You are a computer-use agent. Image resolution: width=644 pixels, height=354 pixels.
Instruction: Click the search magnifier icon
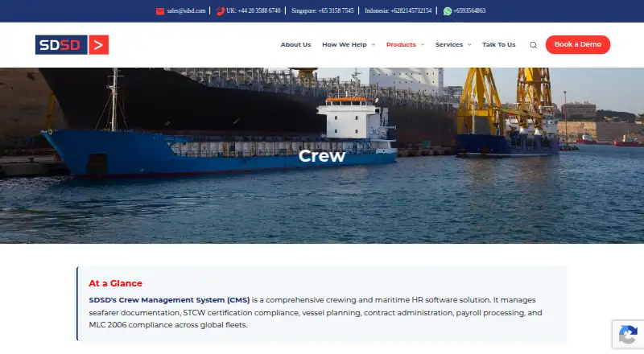[x=533, y=45]
